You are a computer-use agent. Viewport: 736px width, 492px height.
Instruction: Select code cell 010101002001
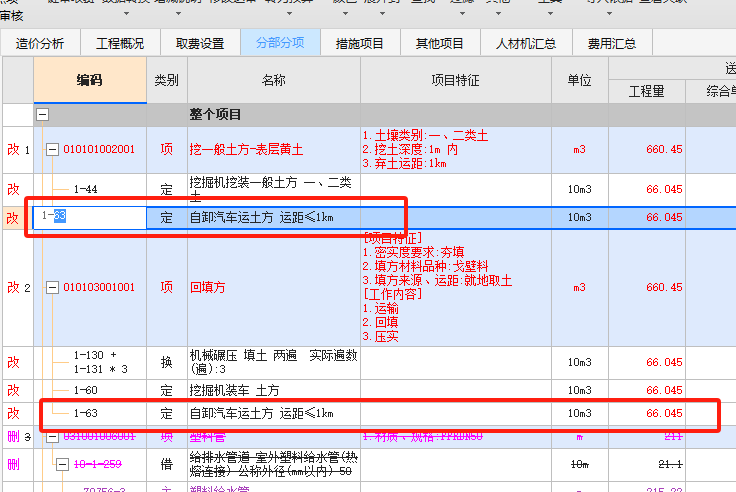(x=99, y=149)
